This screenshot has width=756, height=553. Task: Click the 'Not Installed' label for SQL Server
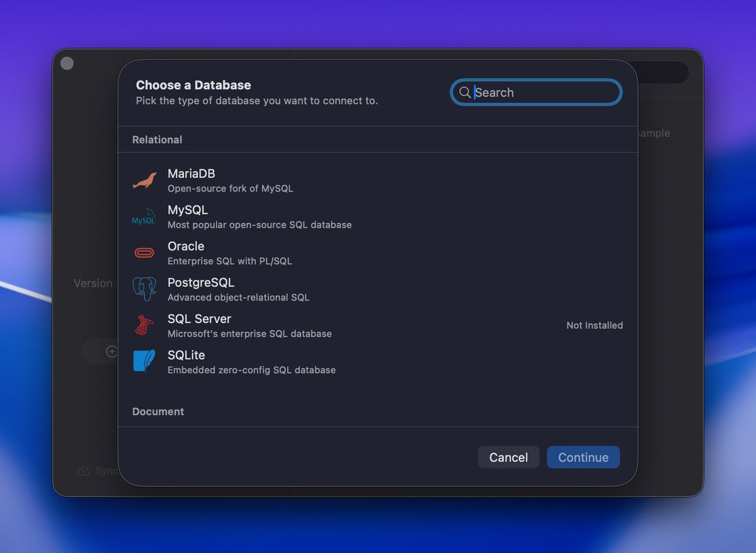tap(595, 326)
